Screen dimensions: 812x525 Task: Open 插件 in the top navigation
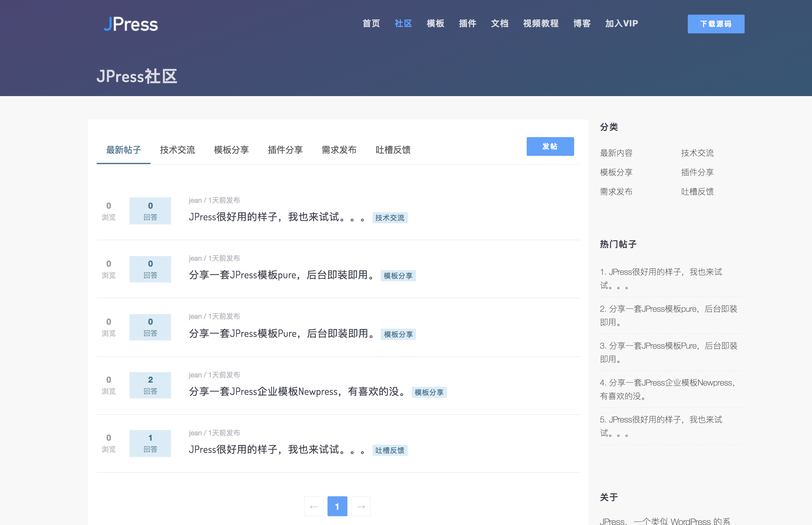coord(467,23)
